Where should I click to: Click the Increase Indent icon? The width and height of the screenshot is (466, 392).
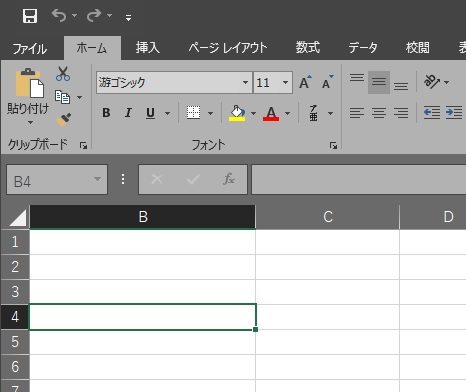(454, 113)
